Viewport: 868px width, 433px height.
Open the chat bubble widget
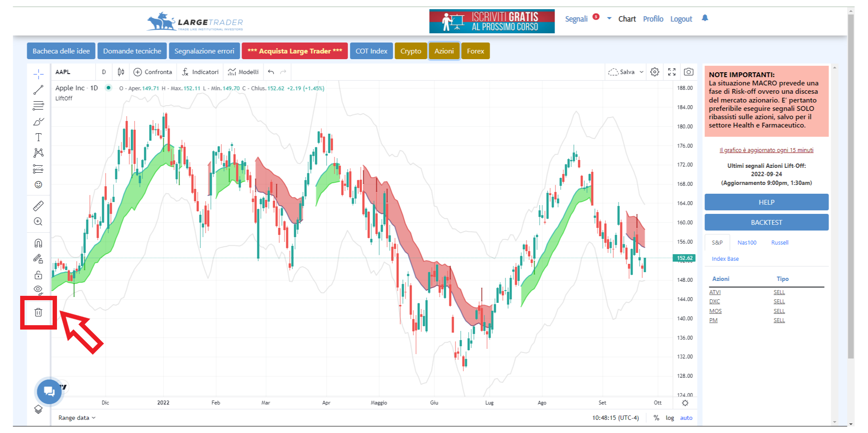tap(49, 391)
